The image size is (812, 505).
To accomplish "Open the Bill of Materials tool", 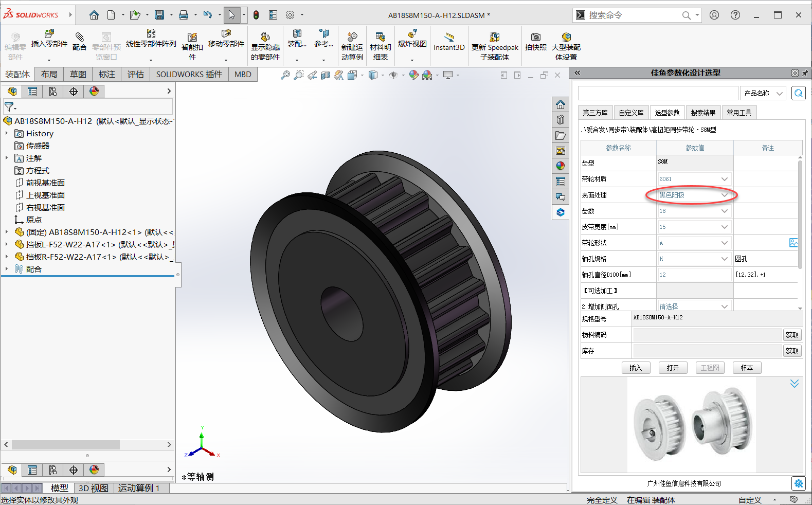I will tap(380, 37).
